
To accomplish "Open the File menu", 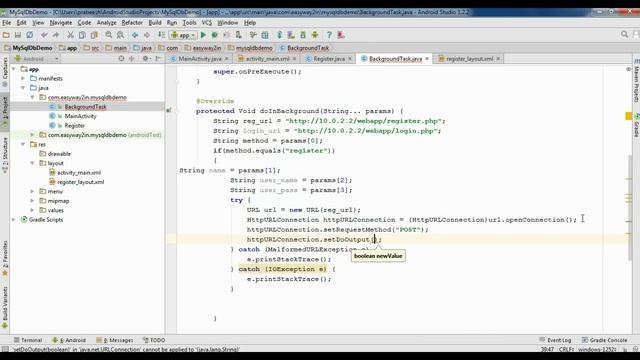I will tap(7, 23).
